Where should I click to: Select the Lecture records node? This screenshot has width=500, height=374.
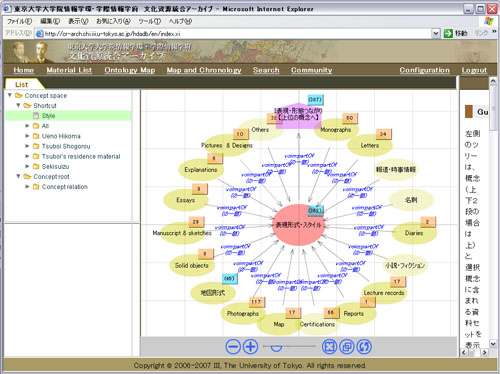(x=384, y=293)
